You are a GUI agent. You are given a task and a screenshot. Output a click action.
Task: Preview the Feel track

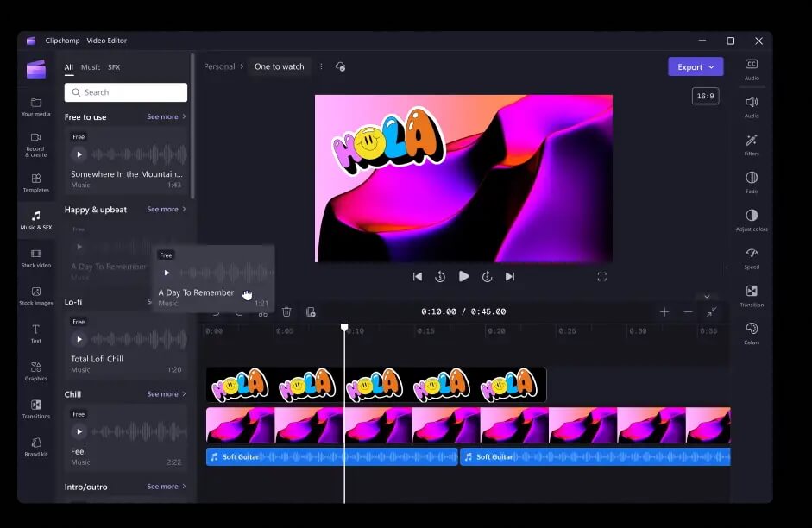[x=79, y=431]
